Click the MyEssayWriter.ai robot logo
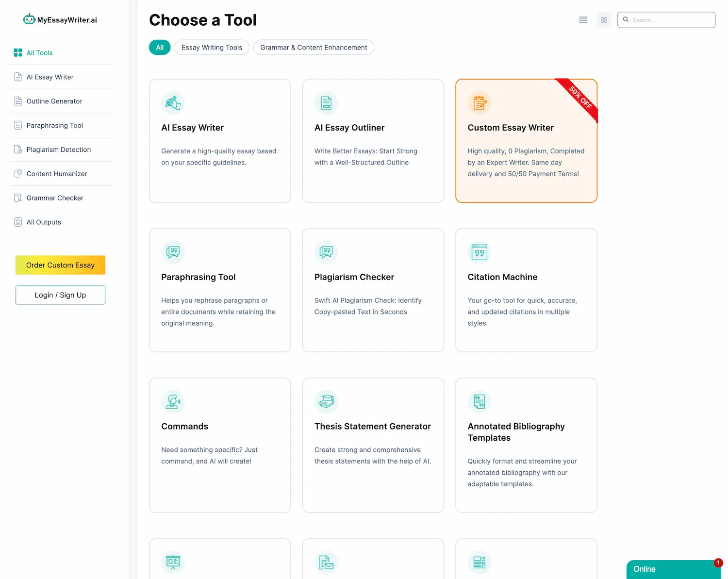This screenshot has height=579, width=728. [x=29, y=19]
